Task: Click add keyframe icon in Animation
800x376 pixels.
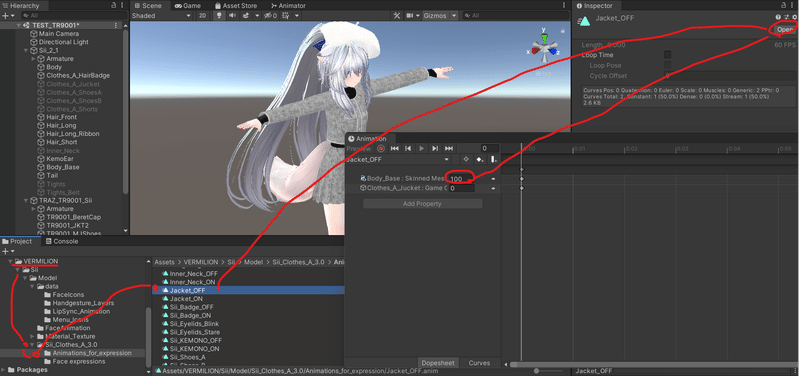Action: tap(479, 159)
